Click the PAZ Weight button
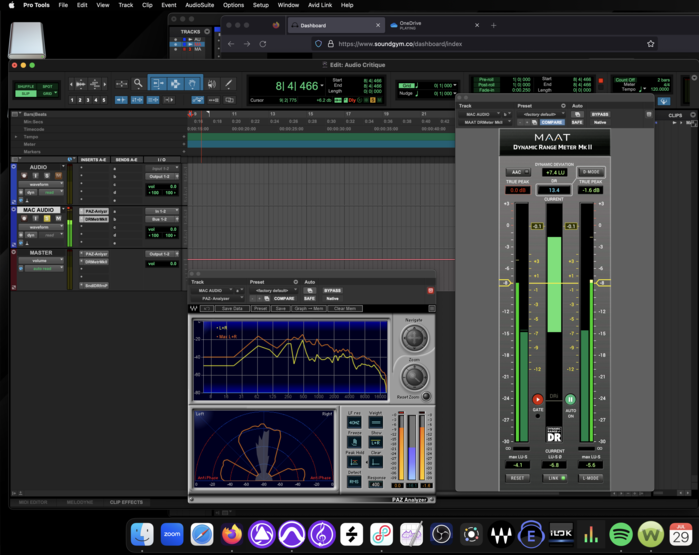This screenshot has width=699, height=555. [x=376, y=422]
